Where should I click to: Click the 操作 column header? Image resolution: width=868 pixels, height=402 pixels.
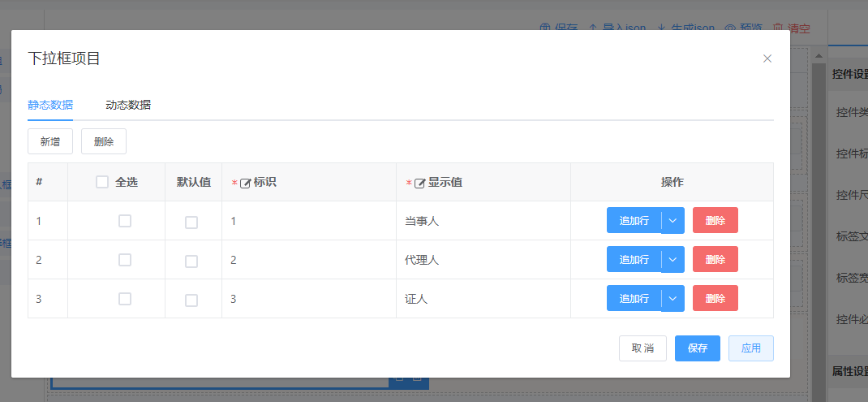point(672,182)
